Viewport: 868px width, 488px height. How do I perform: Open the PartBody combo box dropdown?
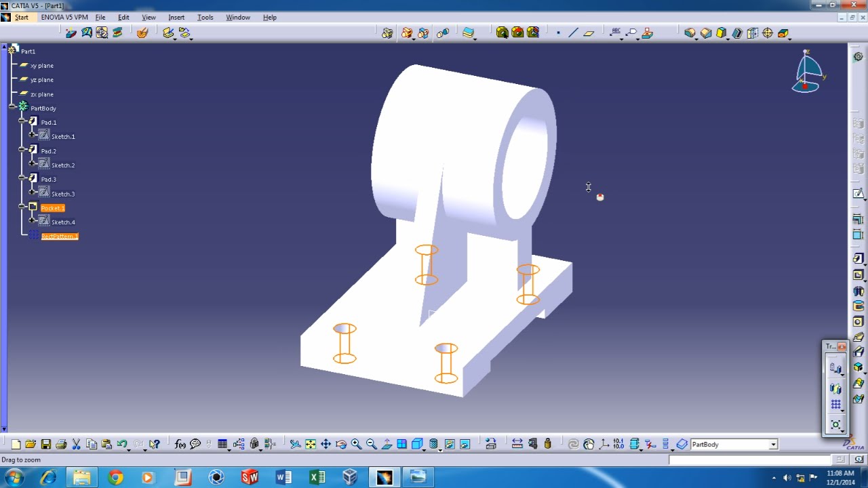point(773,445)
